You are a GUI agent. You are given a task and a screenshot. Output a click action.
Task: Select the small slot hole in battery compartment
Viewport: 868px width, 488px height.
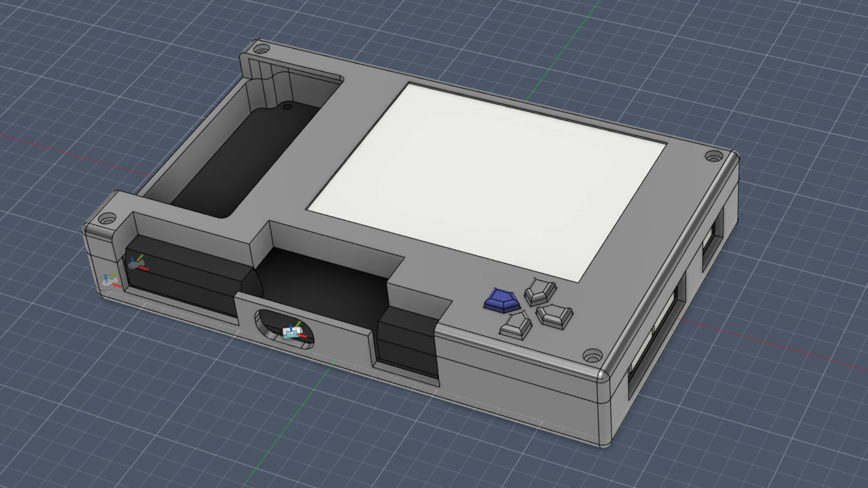click(x=287, y=107)
